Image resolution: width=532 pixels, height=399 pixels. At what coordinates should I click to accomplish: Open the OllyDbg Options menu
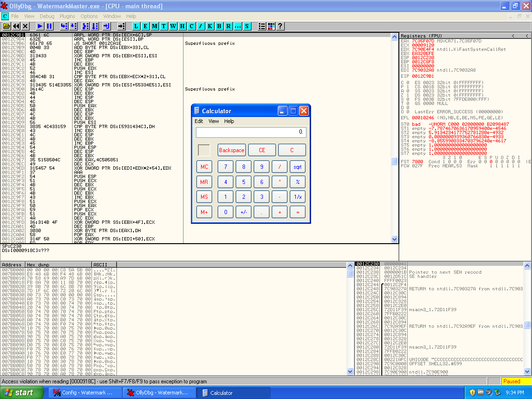point(89,16)
